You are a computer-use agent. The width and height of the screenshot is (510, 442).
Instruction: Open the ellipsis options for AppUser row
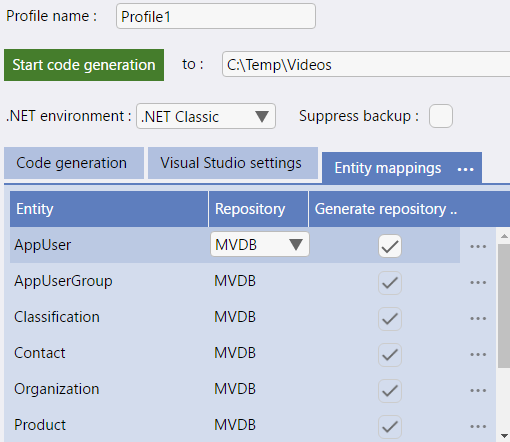point(478,247)
